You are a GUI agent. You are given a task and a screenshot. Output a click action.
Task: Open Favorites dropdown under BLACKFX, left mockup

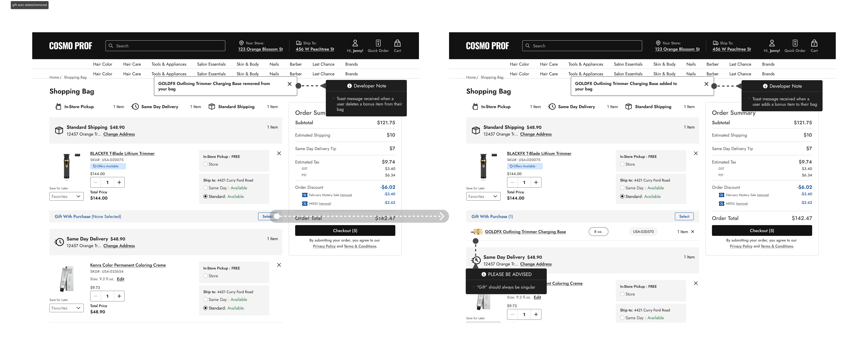(x=66, y=197)
